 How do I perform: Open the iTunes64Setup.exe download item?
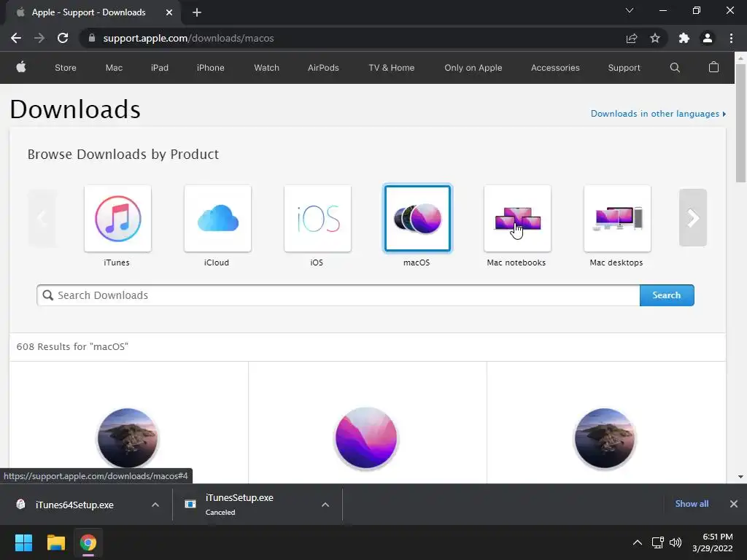coord(74,505)
